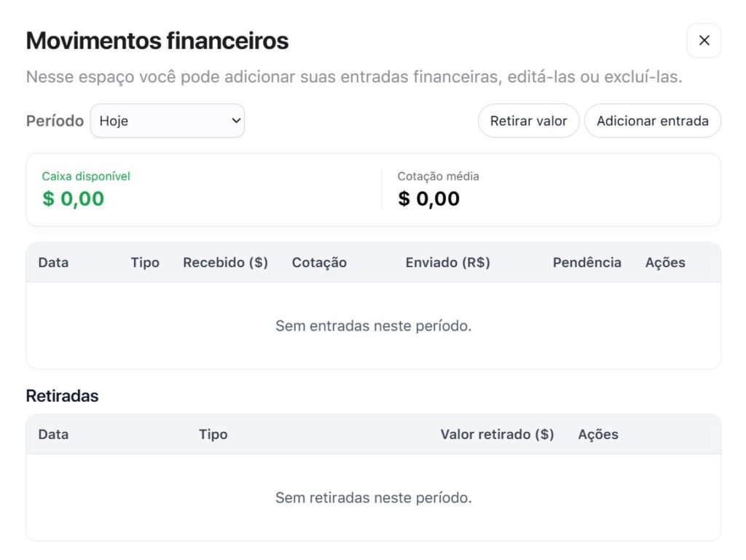Click the Enviado (R$) column header

coord(447,263)
